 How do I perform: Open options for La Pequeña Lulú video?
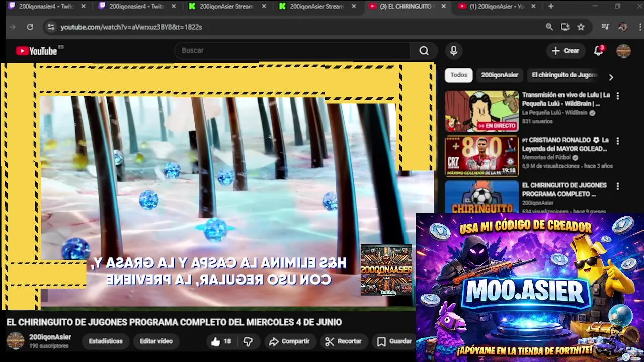pyautogui.click(x=617, y=96)
